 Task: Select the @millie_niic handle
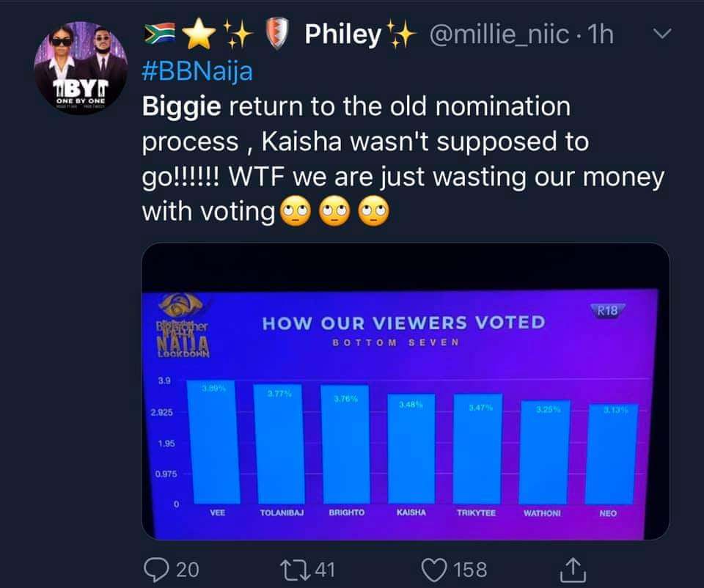[x=499, y=34]
